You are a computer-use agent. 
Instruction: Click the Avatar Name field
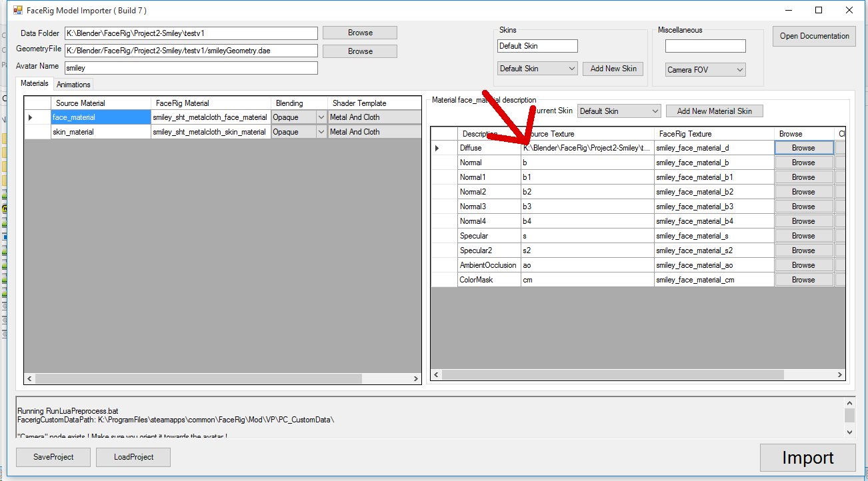(x=191, y=68)
